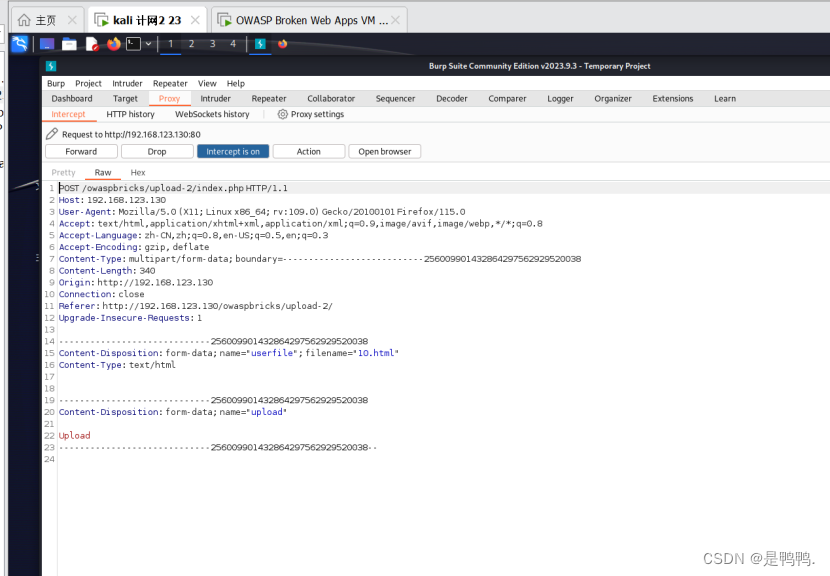This screenshot has width=830, height=576.
Task: Switch to workspace 3
Action: [212, 44]
